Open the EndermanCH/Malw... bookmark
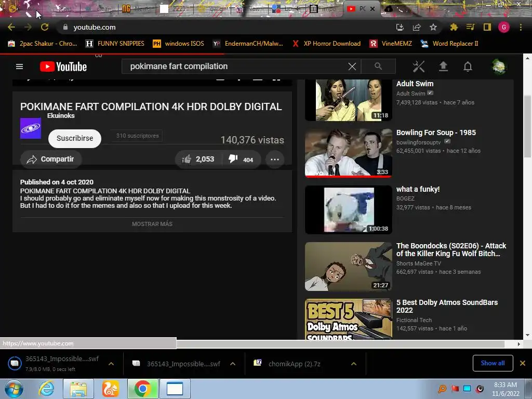This screenshot has height=399, width=532. pos(248,44)
